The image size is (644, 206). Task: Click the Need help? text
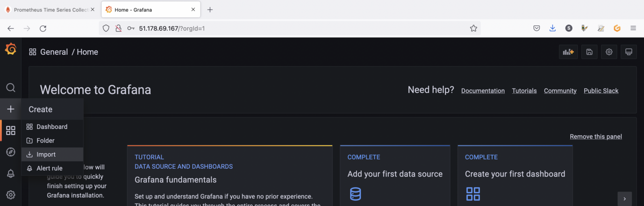[x=431, y=90]
